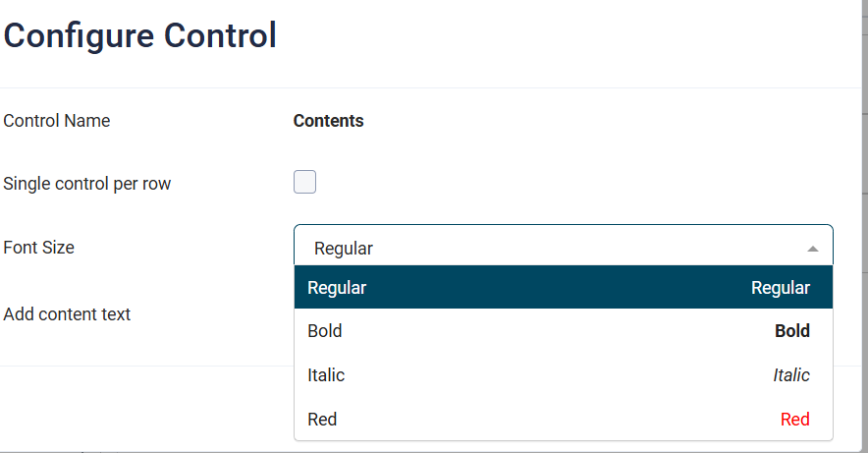The height and width of the screenshot is (453, 868).
Task: Click the red-colored Red preview text
Action: coord(794,420)
